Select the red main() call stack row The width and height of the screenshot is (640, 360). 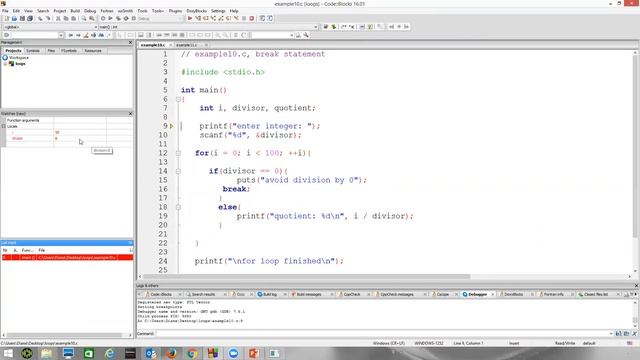tap(67, 258)
